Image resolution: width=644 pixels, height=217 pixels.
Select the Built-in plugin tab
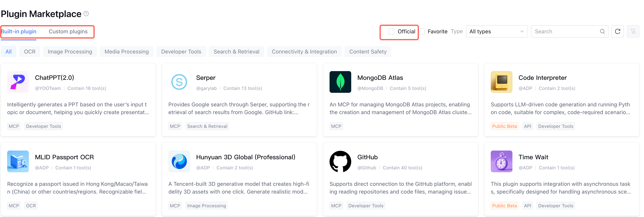(x=19, y=31)
